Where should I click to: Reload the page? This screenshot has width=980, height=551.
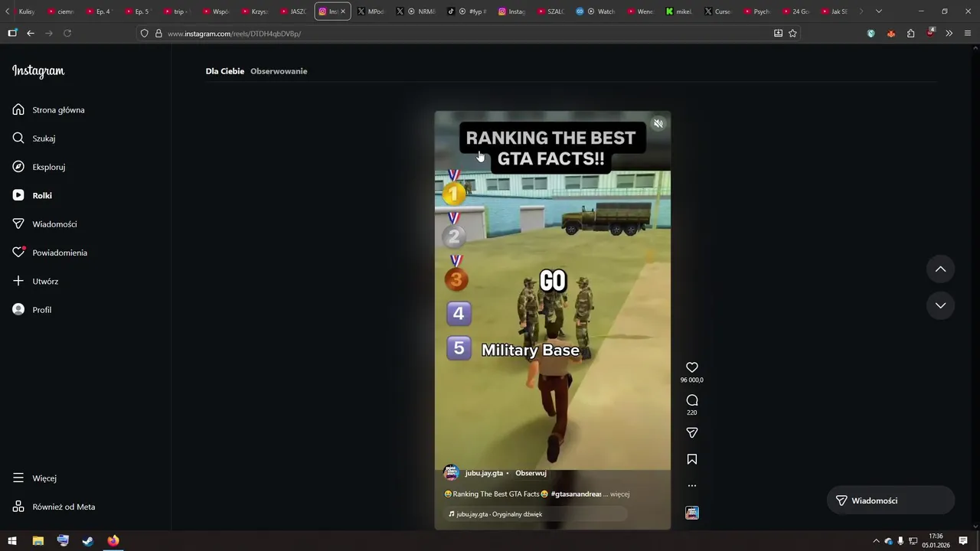pos(67,33)
